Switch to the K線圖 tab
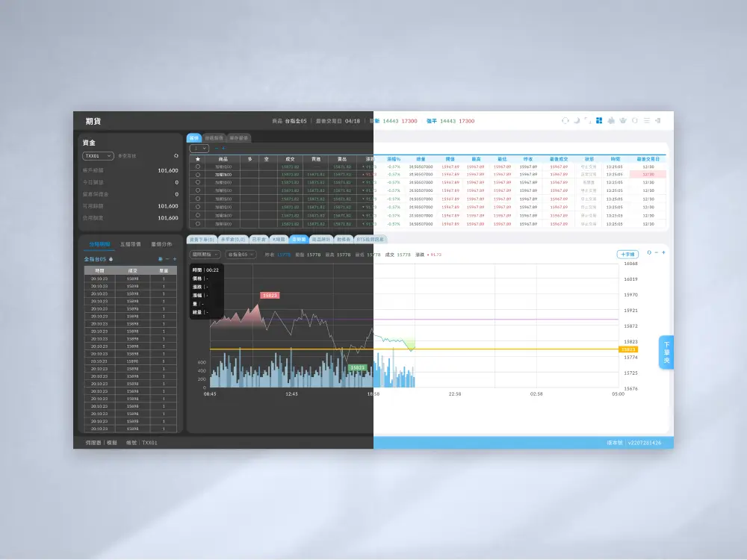747x560 pixels. [279, 240]
